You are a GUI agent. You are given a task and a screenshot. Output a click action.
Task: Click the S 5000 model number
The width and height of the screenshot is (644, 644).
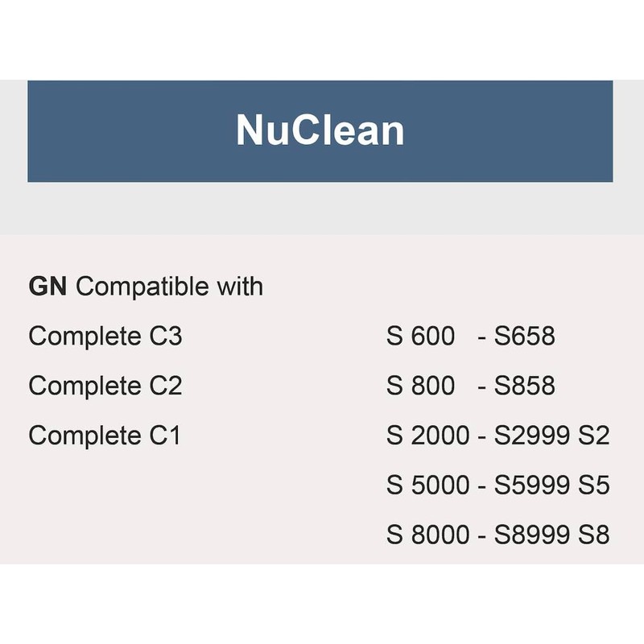[427, 485]
